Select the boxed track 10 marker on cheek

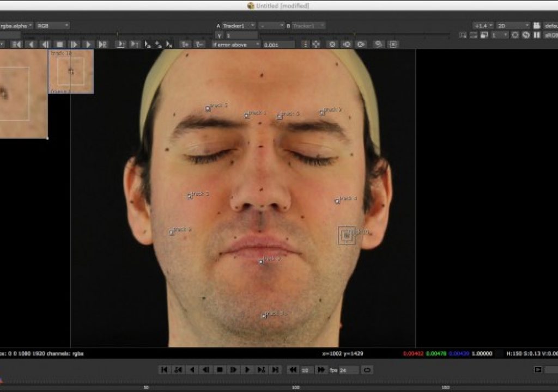click(x=346, y=235)
